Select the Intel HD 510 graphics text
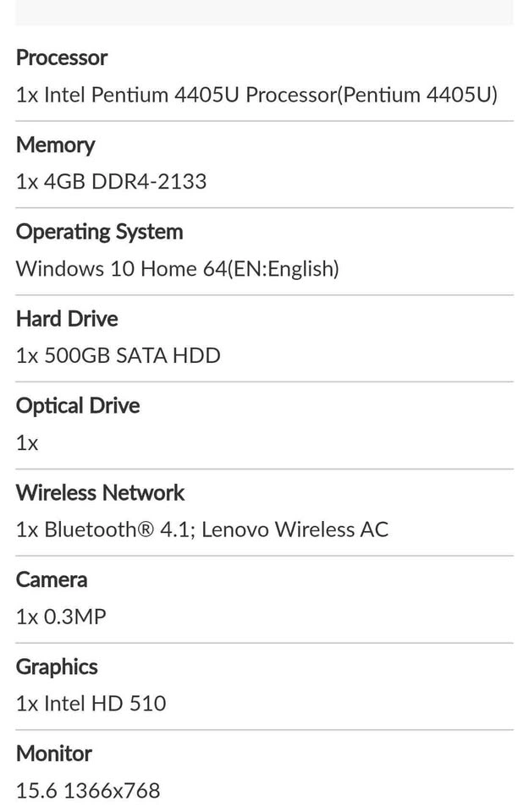518x812 pixels. click(x=91, y=703)
